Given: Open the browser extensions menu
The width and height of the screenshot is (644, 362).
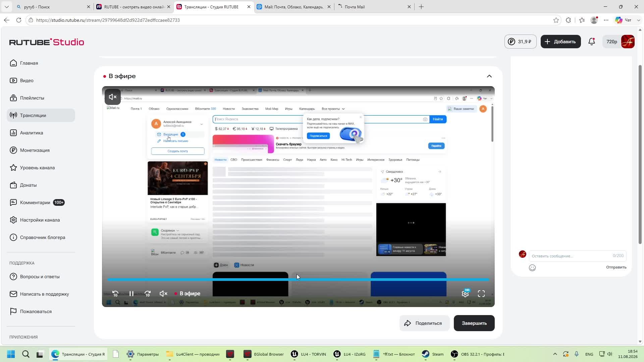Looking at the screenshot, I should click(568, 20).
